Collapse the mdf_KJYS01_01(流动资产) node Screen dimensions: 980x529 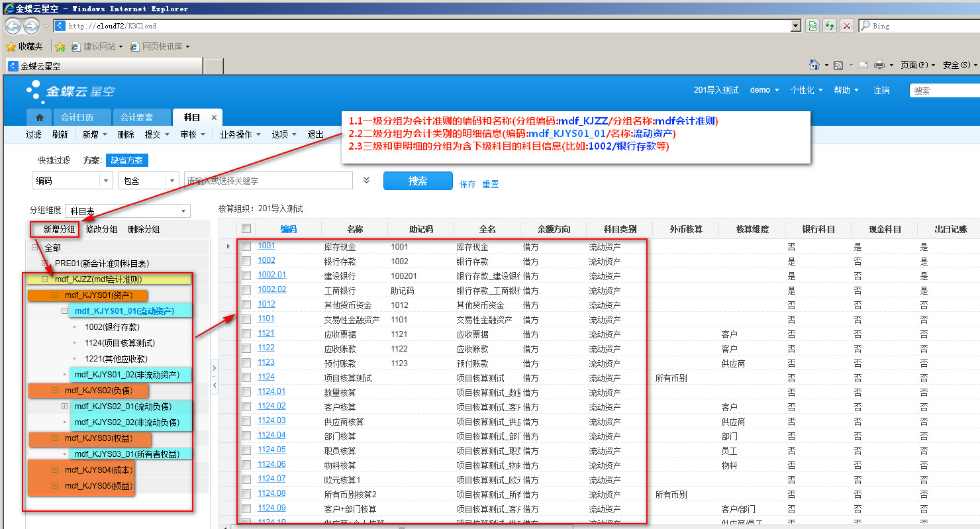pos(65,311)
